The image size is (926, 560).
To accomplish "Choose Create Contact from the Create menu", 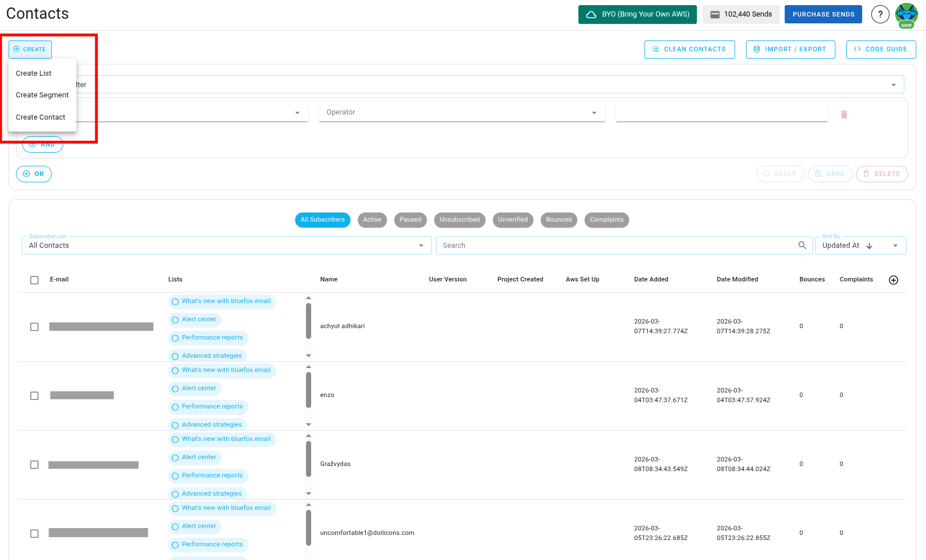I will click(40, 117).
